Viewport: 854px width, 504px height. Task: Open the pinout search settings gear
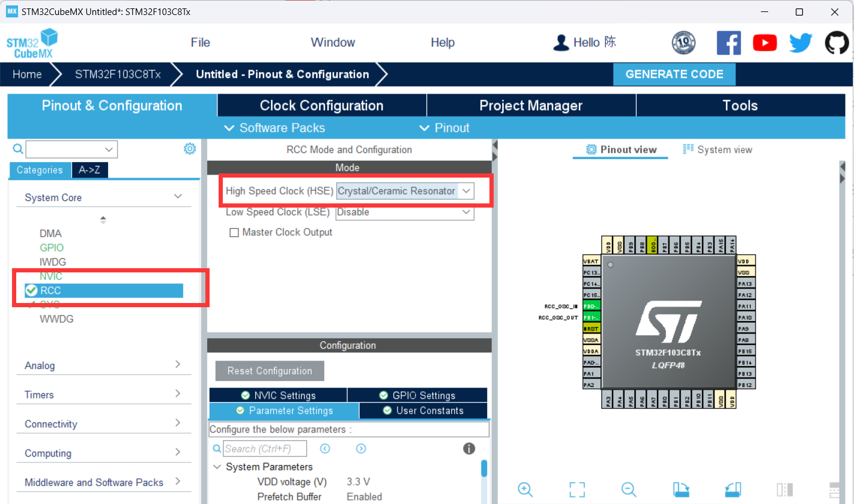coord(189,148)
